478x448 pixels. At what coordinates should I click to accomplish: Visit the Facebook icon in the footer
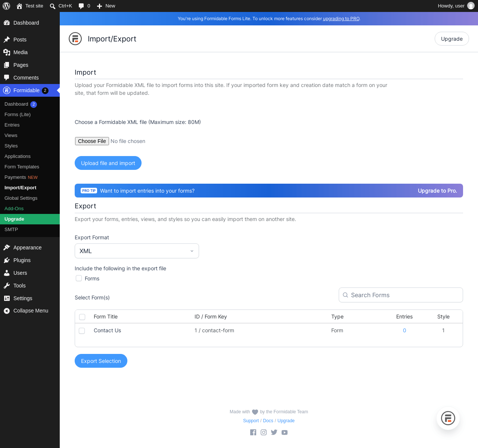253,432
